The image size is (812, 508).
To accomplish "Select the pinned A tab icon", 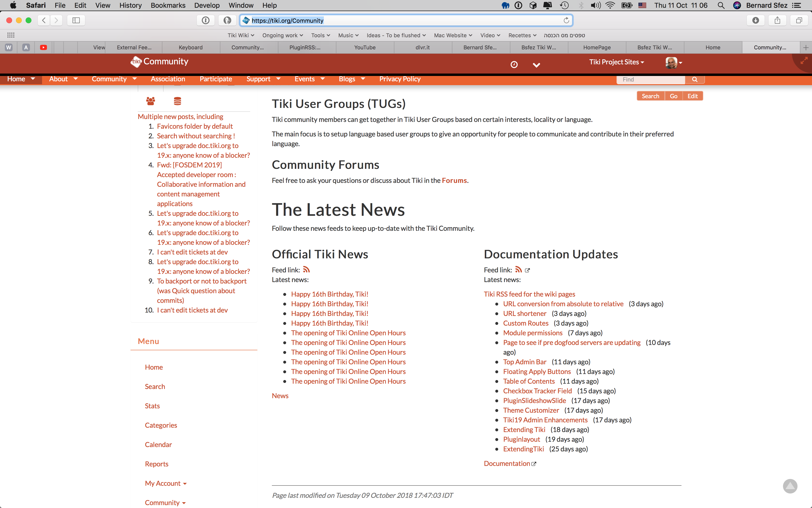I will click(x=26, y=47).
